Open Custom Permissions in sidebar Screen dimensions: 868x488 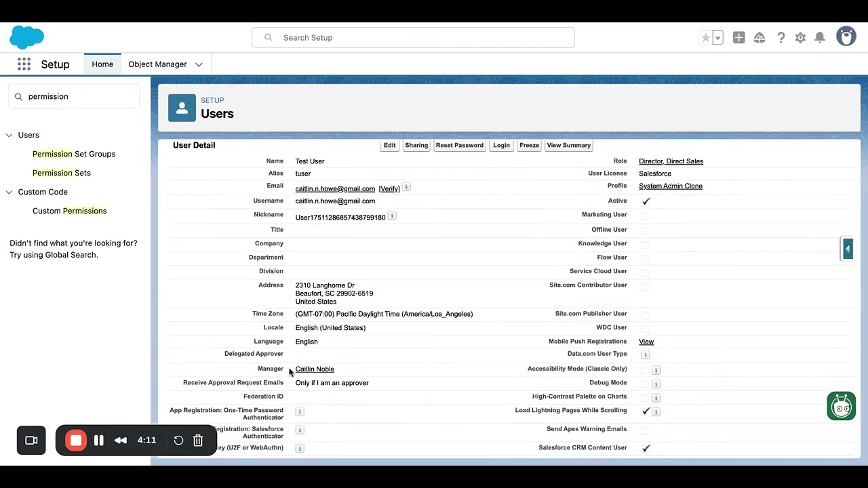[70, 211]
